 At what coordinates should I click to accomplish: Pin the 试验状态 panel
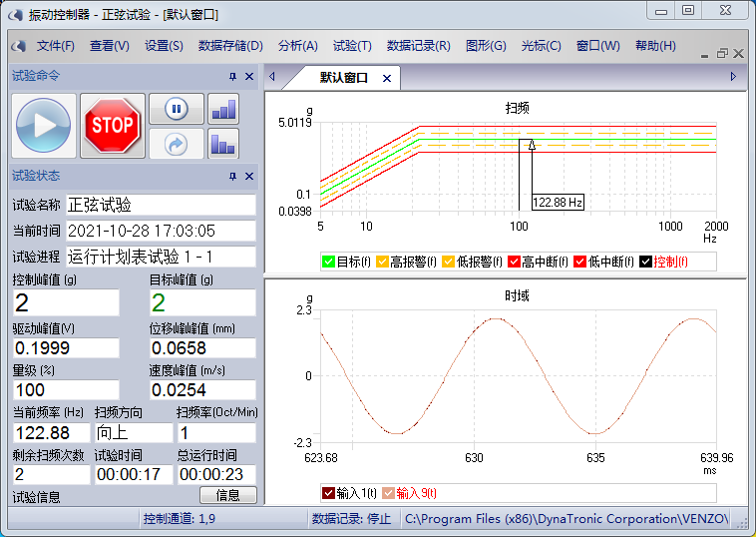[232, 176]
